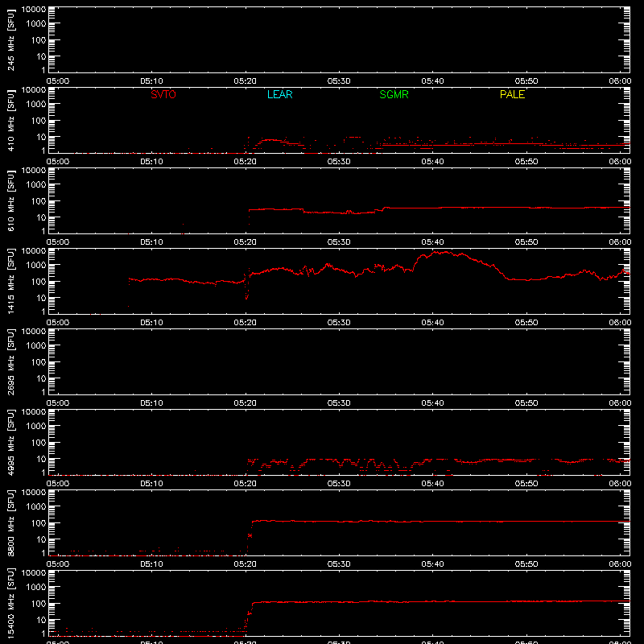Click the 410 MHz small bump after 05:21
644x644 pixels.
coord(270,140)
